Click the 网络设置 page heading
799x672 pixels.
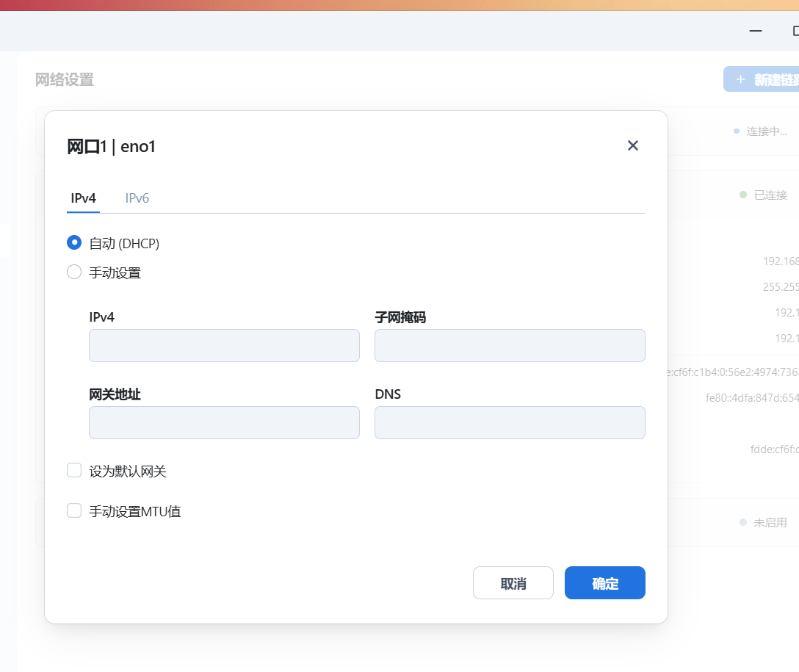[65, 80]
